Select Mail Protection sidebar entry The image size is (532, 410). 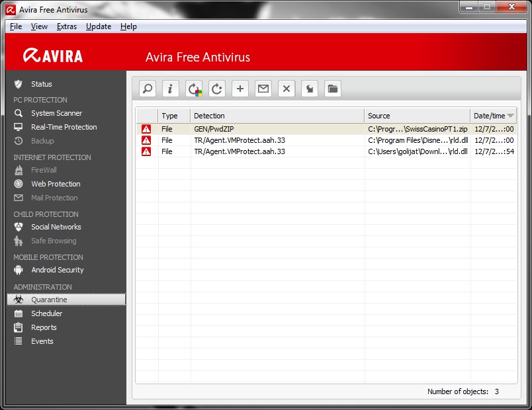click(54, 198)
